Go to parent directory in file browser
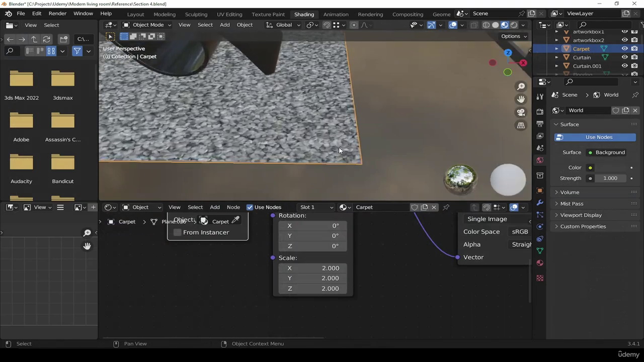Viewport: 644px width, 362px height. click(34, 39)
